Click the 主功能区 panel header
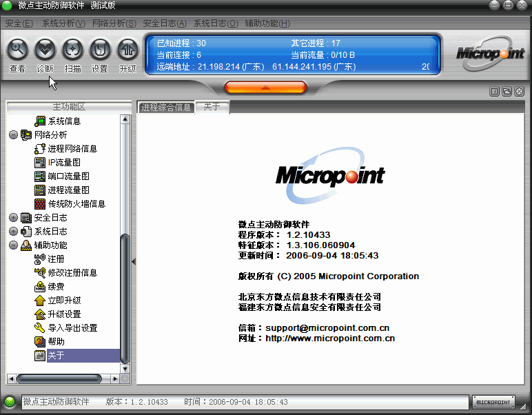The height and width of the screenshot is (415, 532). pos(69,107)
